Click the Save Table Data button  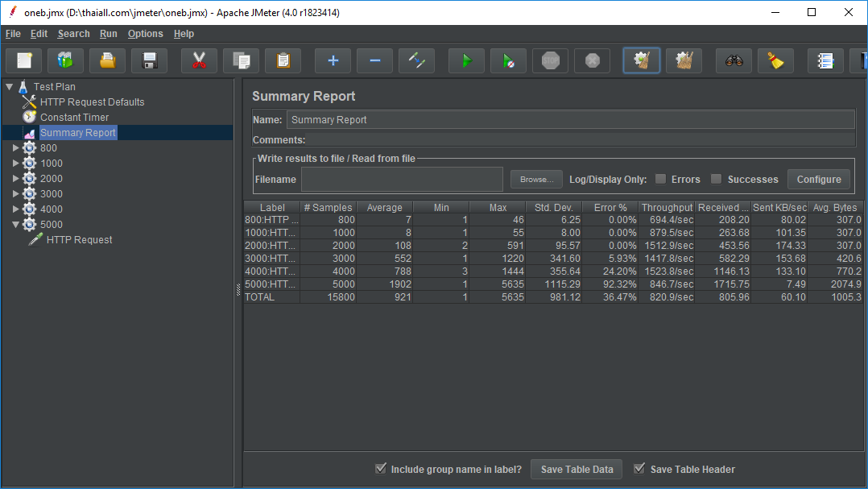click(x=577, y=470)
